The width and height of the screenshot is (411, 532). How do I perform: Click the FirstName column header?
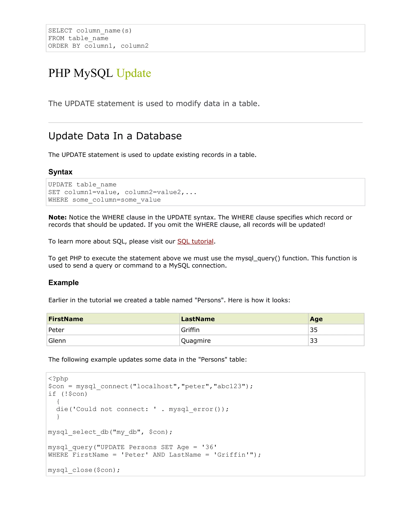(66, 319)
